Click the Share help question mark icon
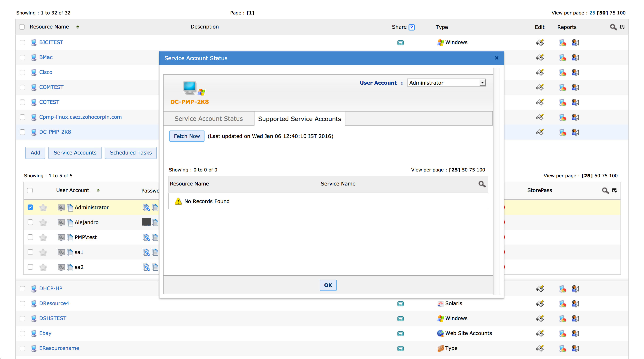The width and height of the screenshot is (644, 359). [411, 27]
